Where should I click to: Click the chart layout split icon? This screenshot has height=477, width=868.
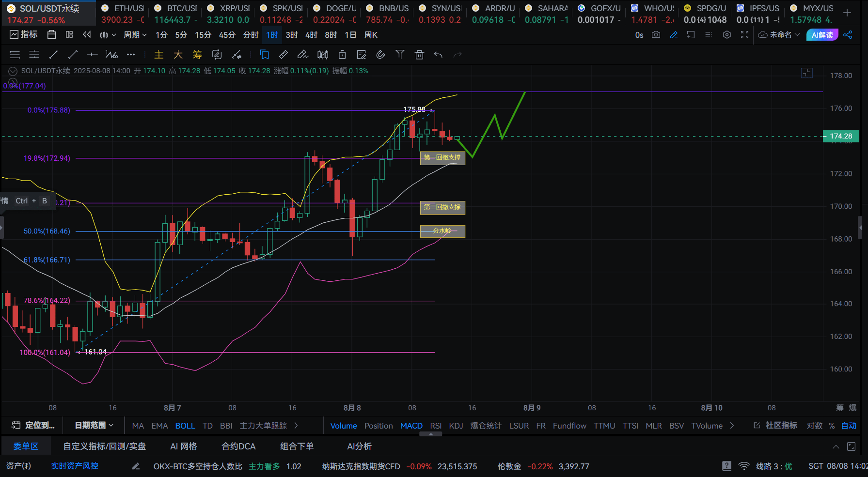pyautogui.click(x=69, y=34)
